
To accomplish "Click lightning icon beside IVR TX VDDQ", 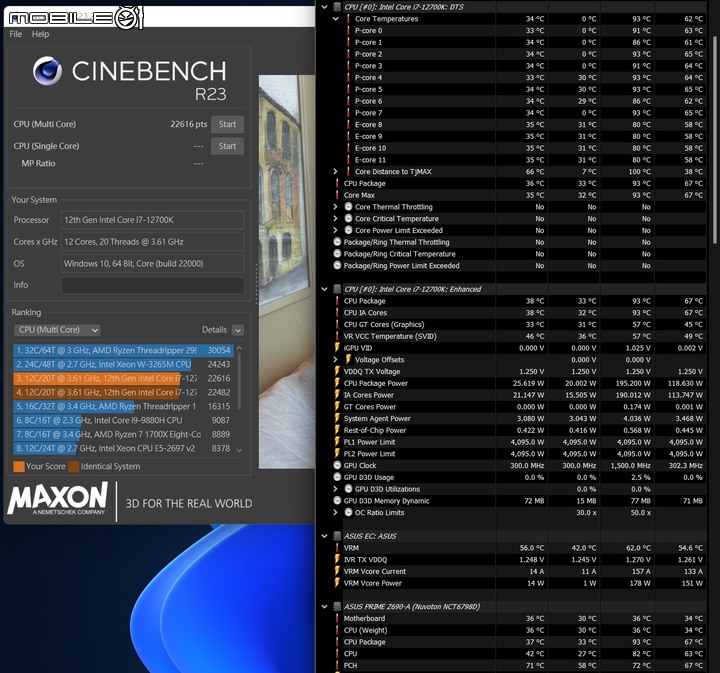I will coord(337,560).
